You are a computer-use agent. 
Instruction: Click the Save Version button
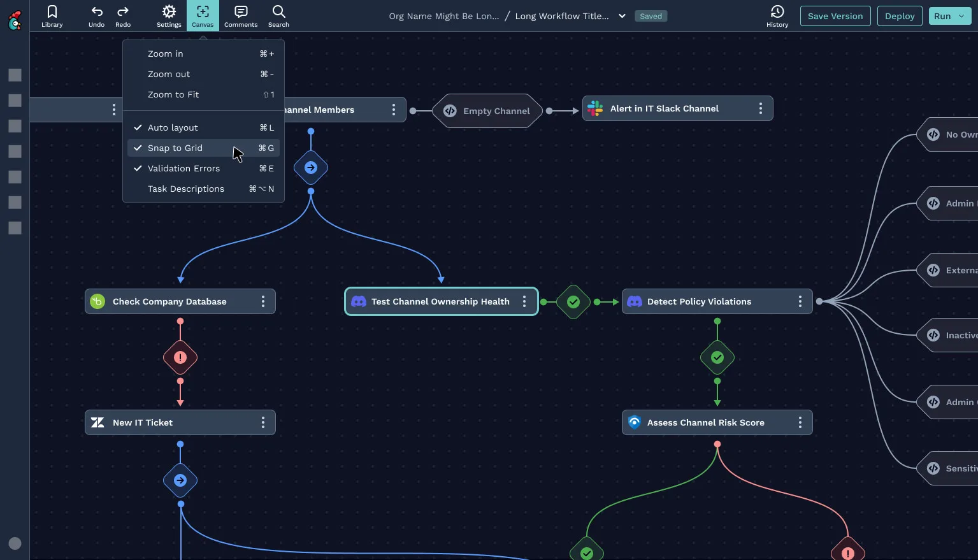pos(835,16)
